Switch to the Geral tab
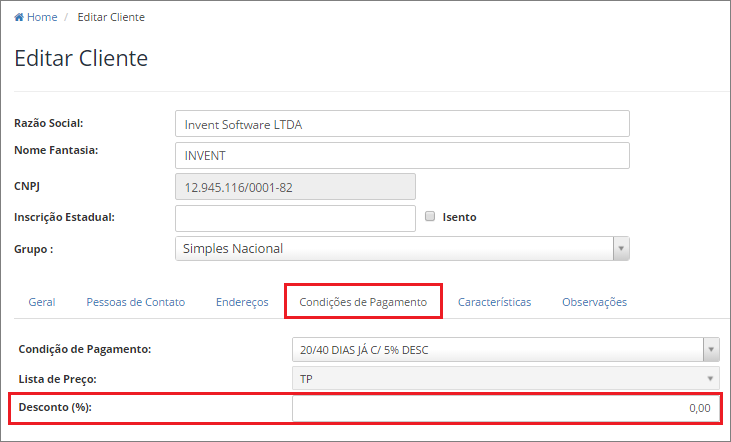Viewport: 731px width, 442px height. point(42,302)
